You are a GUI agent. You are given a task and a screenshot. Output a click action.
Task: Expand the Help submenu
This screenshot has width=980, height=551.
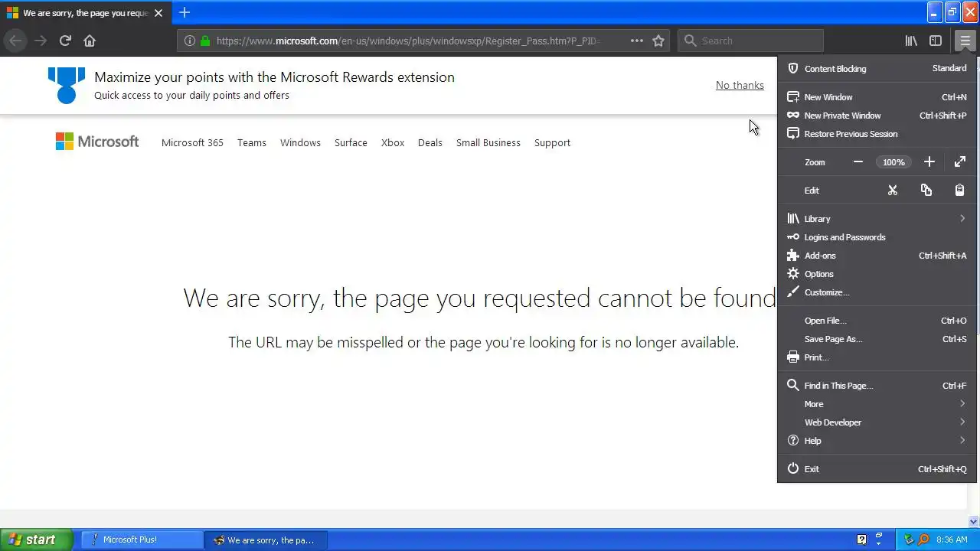pyautogui.click(x=877, y=441)
